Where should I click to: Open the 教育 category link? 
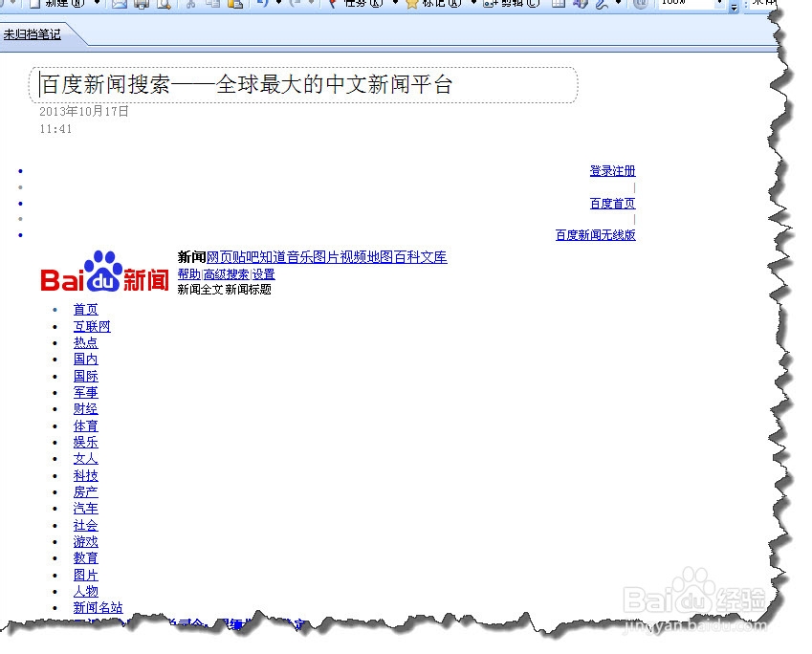(85, 558)
